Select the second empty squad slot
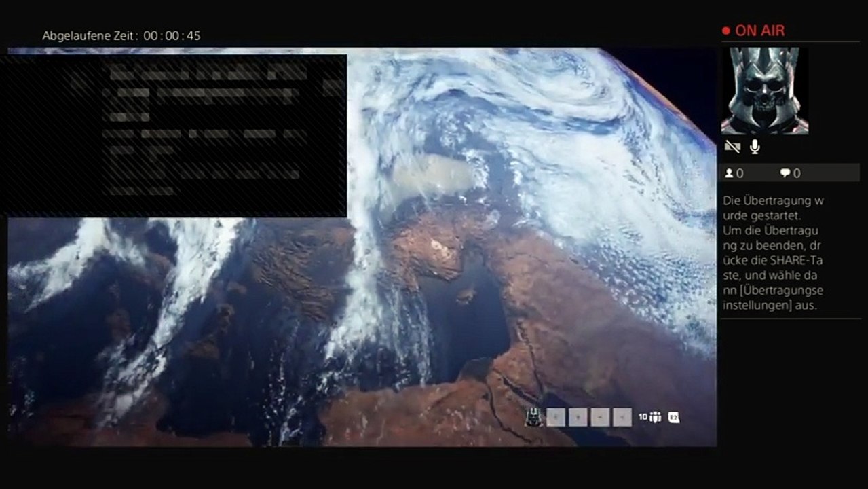Screen dimensions: 868x489 [578, 417]
